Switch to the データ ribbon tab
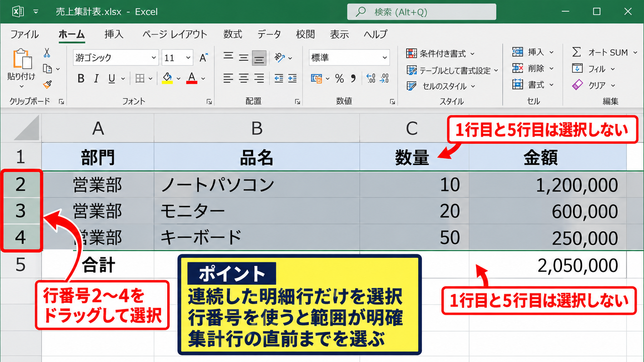 [269, 34]
